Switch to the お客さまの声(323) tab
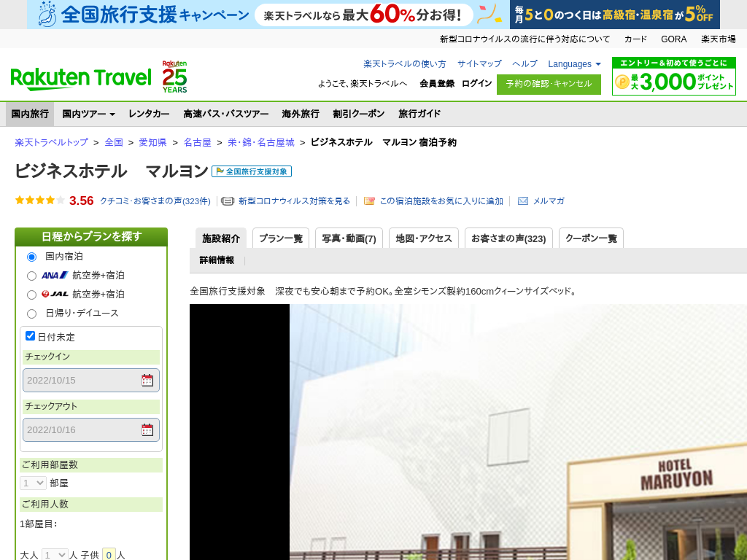747x560 pixels. [x=508, y=238]
